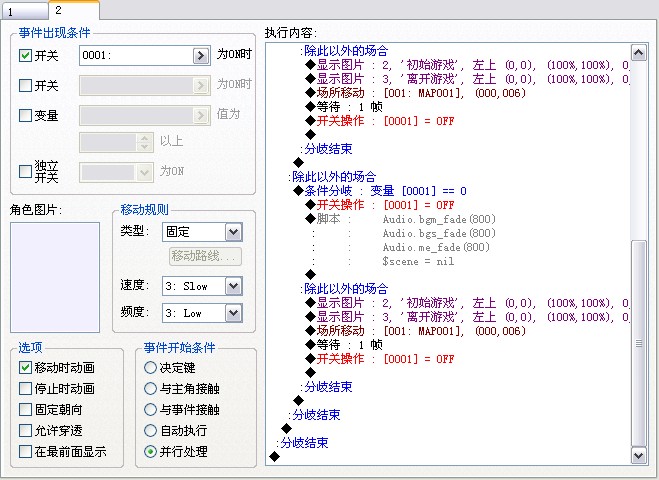The height and width of the screenshot is (480, 659).
Task: Check the 允许穿透 option
Action: click(25, 430)
